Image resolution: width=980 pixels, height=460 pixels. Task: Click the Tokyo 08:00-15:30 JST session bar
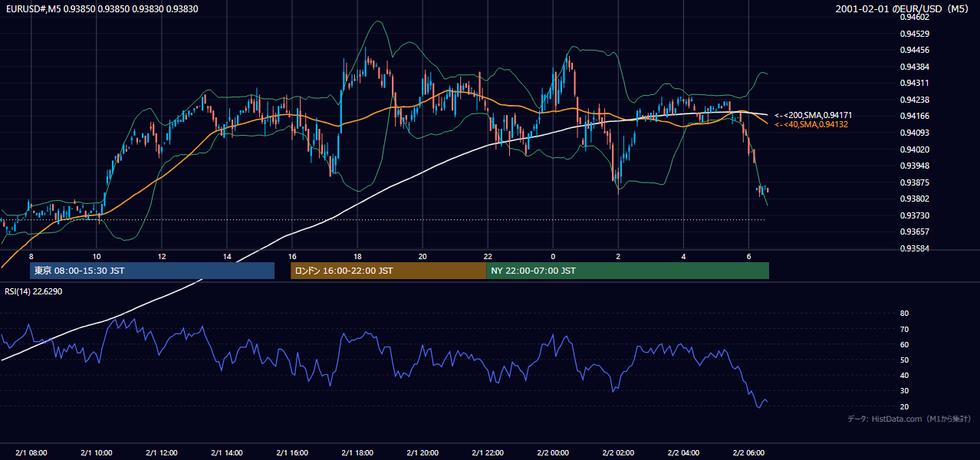(152, 271)
